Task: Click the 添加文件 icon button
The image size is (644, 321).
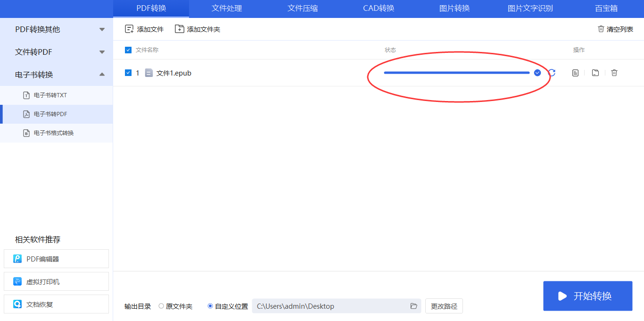Action: [x=129, y=29]
